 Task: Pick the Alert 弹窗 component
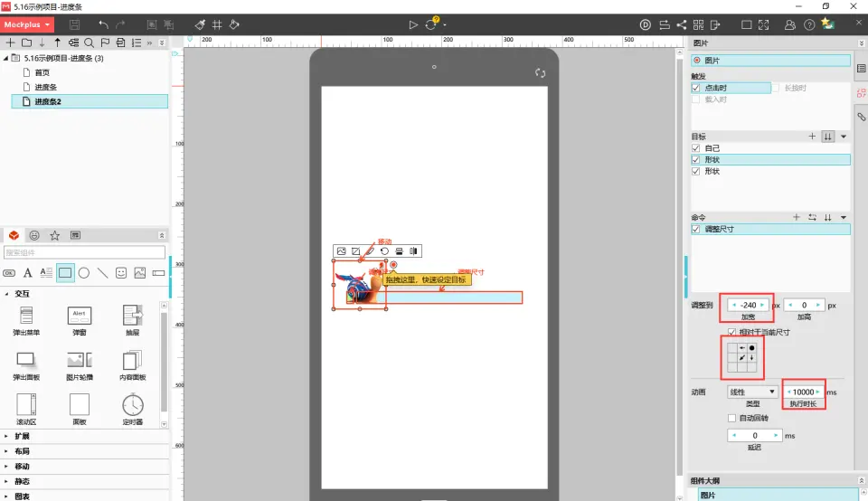point(80,321)
